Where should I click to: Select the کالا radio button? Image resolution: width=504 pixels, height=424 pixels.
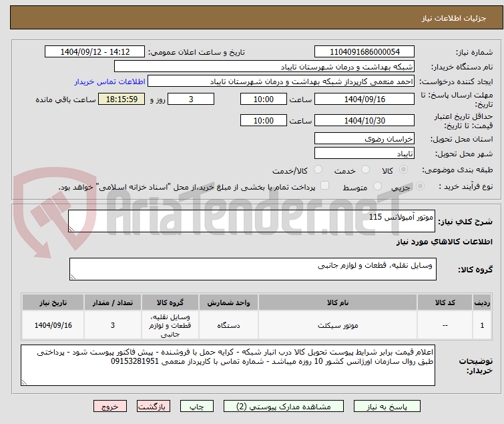coord(403,170)
